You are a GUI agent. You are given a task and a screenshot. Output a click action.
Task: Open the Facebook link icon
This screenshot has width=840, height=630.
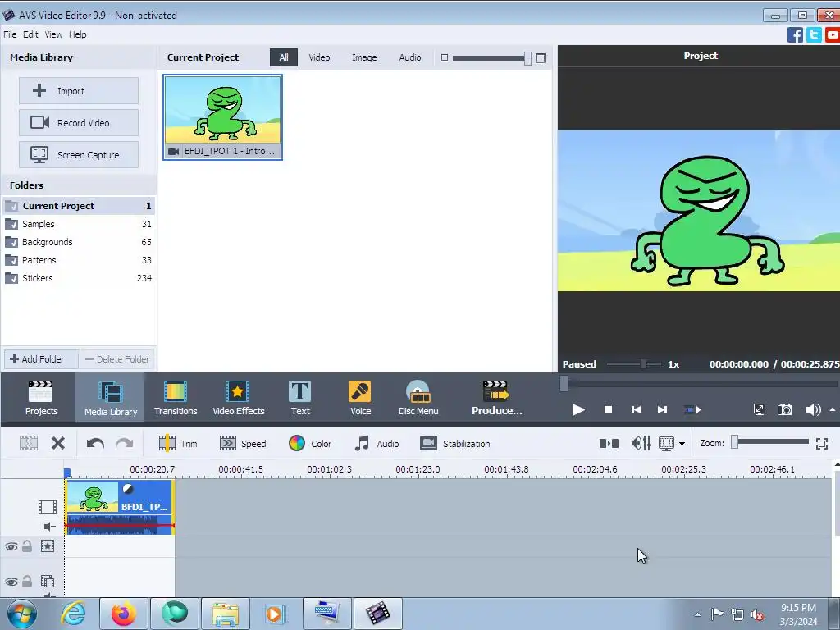[x=795, y=34]
